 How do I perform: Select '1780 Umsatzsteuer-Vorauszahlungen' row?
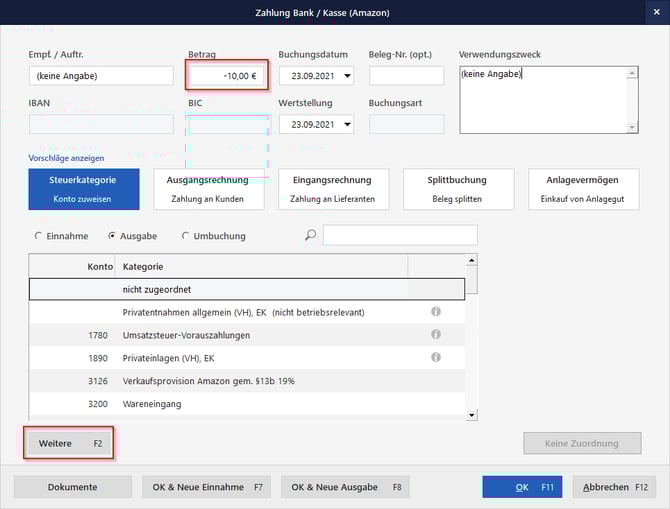click(247, 335)
